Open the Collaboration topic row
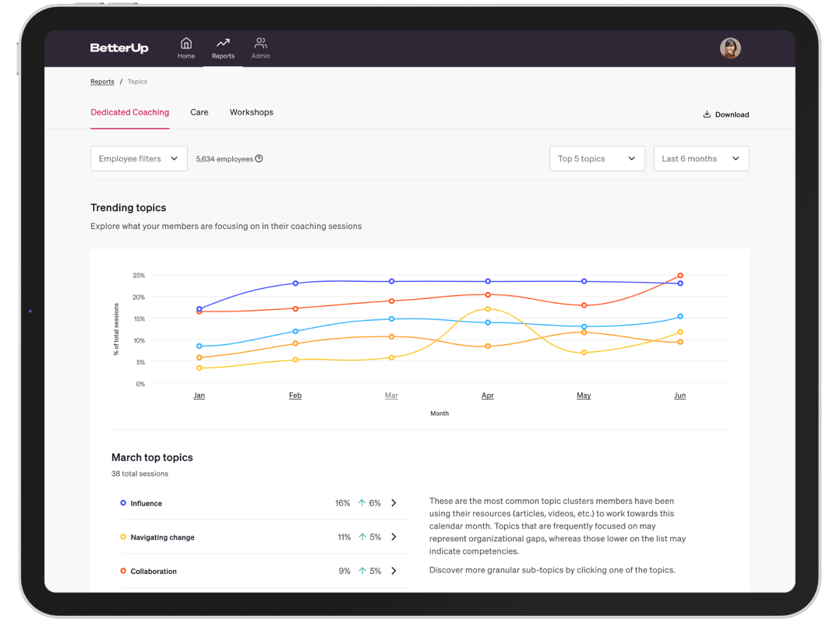Viewport: 840px width, 623px height. click(x=154, y=572)
